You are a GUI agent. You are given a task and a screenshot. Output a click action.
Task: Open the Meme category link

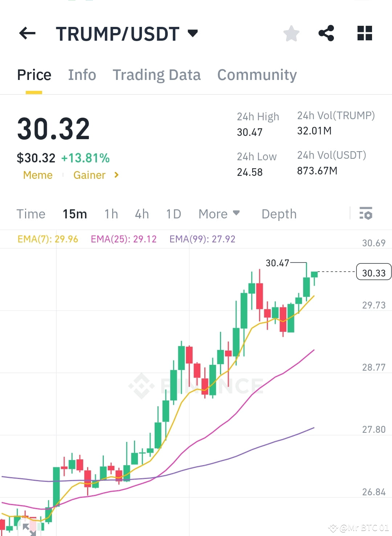click(x=38, y=175)
